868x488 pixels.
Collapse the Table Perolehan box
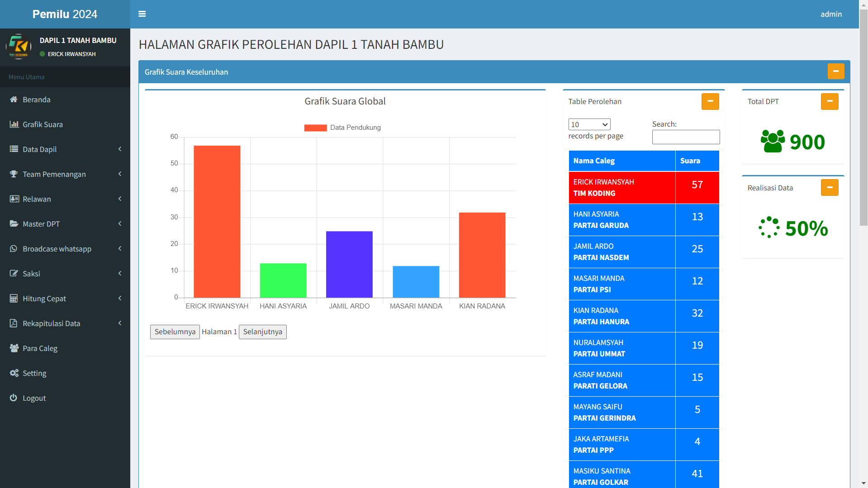[x=710, y=101]
